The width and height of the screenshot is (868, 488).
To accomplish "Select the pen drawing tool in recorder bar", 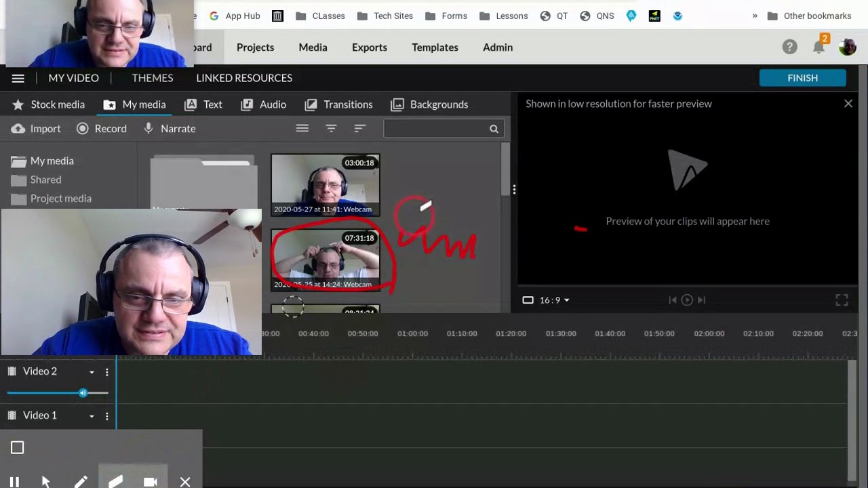I will [81, 482].
